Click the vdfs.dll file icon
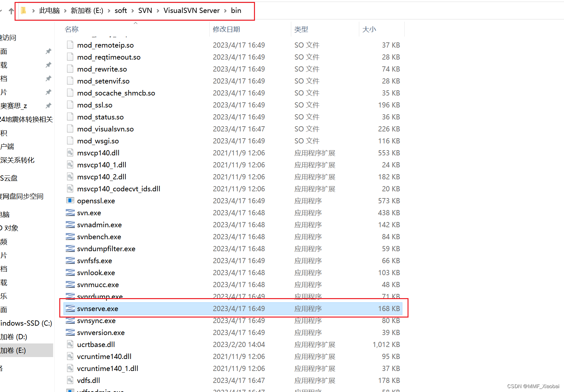Viewport: 564px width, 392px height. click(x=70, y=380)
